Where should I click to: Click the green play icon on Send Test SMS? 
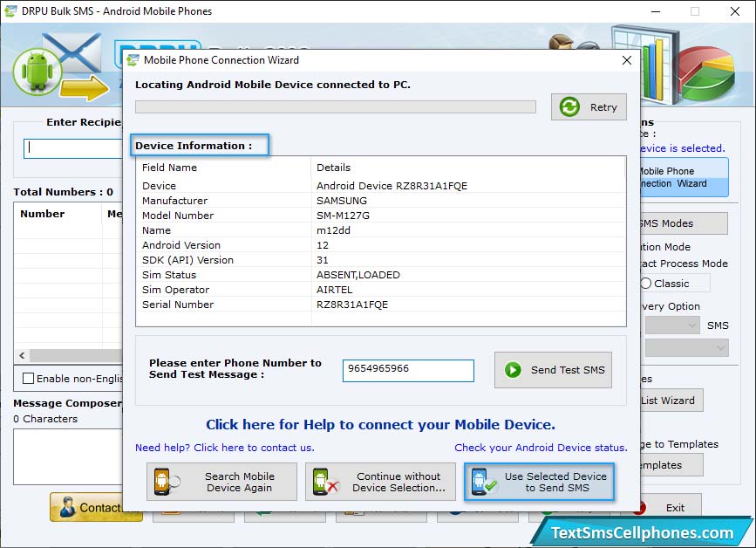(x=513, y=370)
